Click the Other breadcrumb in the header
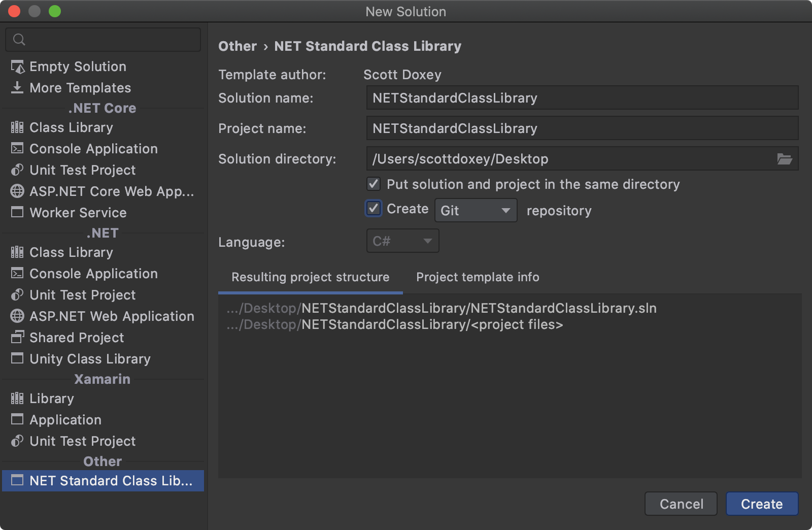 click(x=238, y=46)
